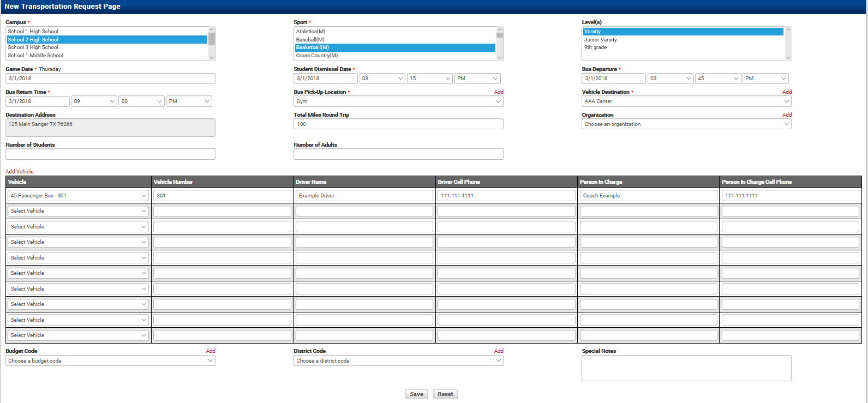868x403 pixels.
Task: Open Bus Departure AM/PM dropdown
Action: (x=765, y=79)
